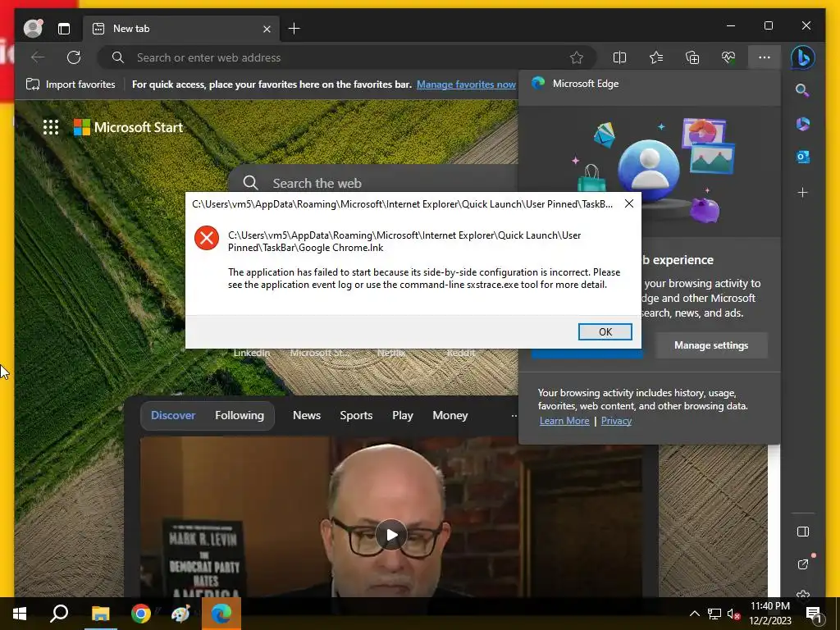
Task: Open Manage favorites now link
Action: coord(466,84)
